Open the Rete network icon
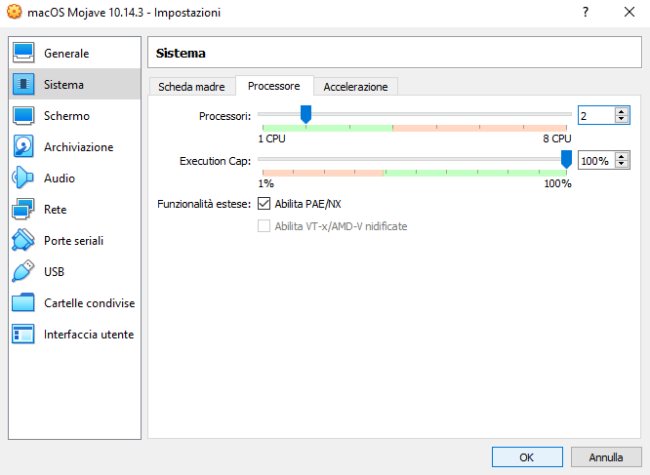The width and height of the screenshot is (650, 475). tap(24, 210)
